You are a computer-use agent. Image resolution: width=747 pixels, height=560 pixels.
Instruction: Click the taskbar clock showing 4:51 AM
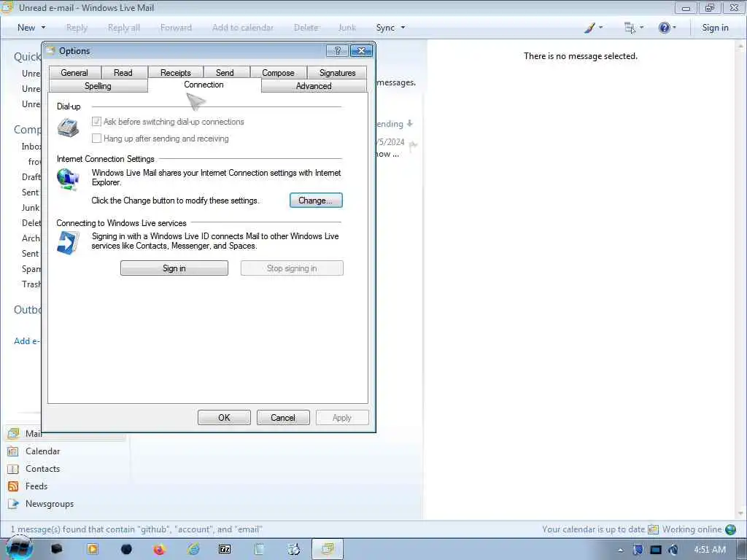(x=709, y=550)
